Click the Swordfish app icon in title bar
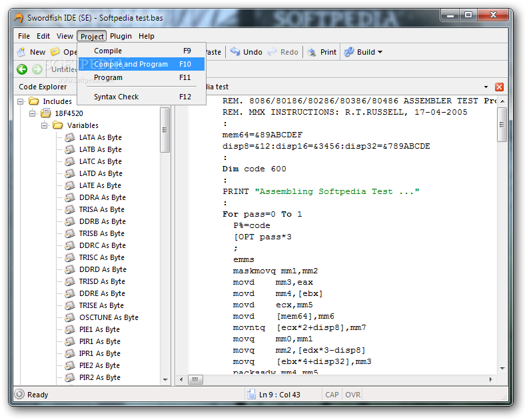The width and height of the screenshot is (527, 420). click(19, 17)
